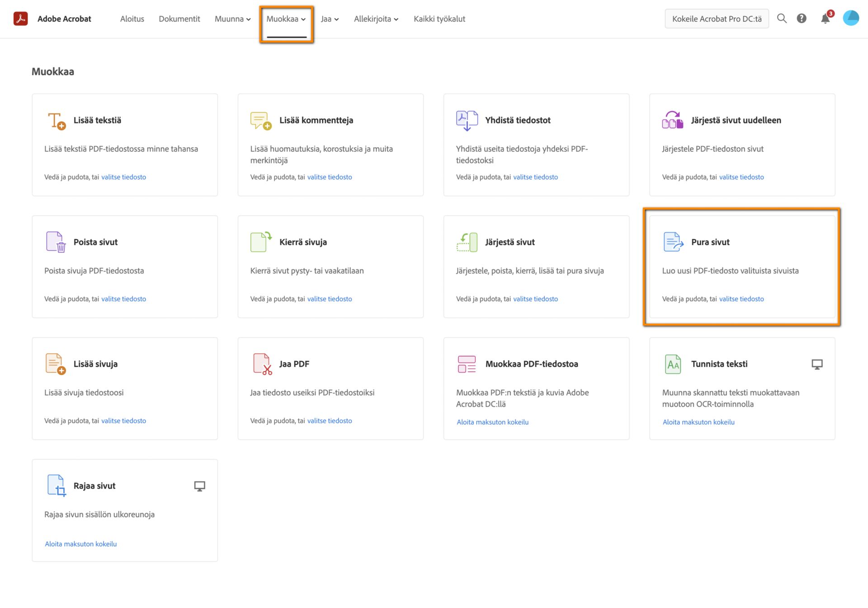Open the help question mark icon
The width and height of the screenshot is (868, 608).
(x=802, y=19)
